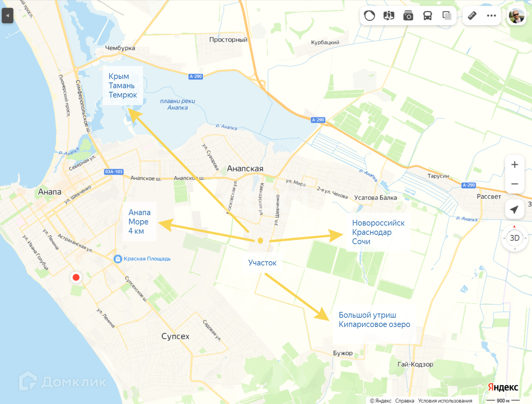
Task: Toggle the traffic layer circle icon
Action: (370, 15)
